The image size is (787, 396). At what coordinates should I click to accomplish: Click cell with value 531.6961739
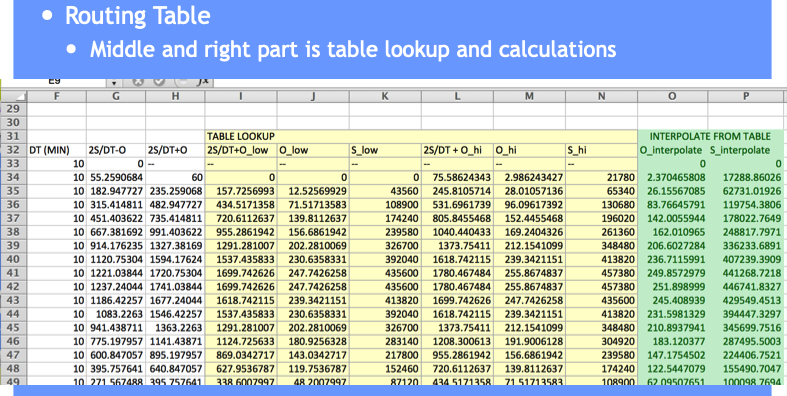point(457,205)
